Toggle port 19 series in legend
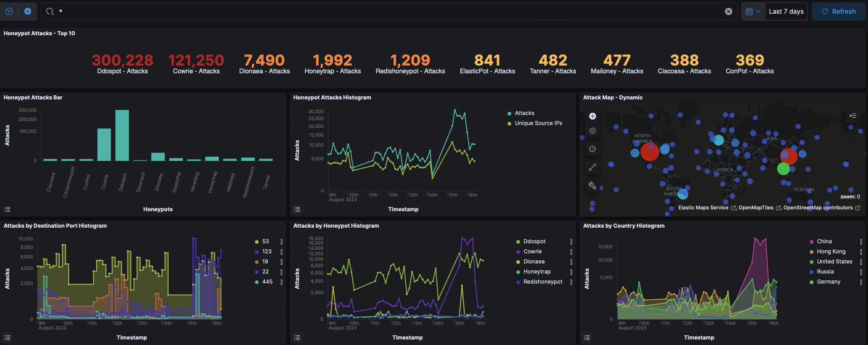The width and height of the screenshot is (868, 345). click(265, 262)
